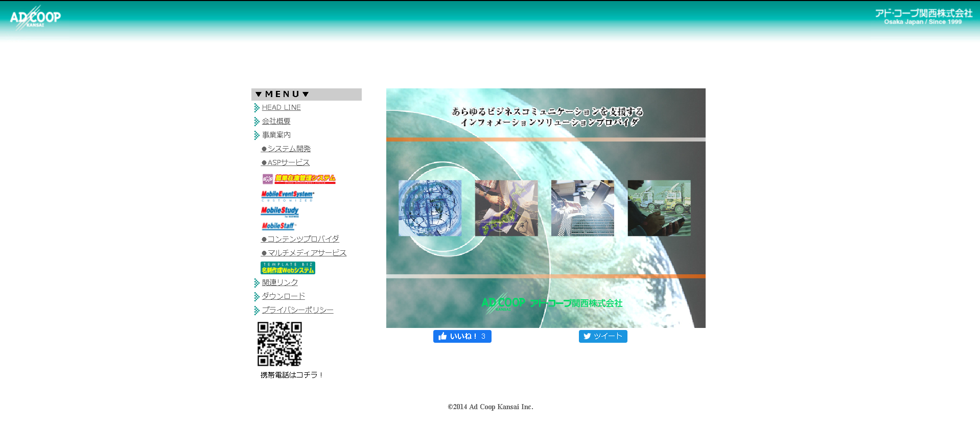The image size is (980, 425).
Task: Click the laptop keyboard thumbnail image
Action: pos(582,208)
